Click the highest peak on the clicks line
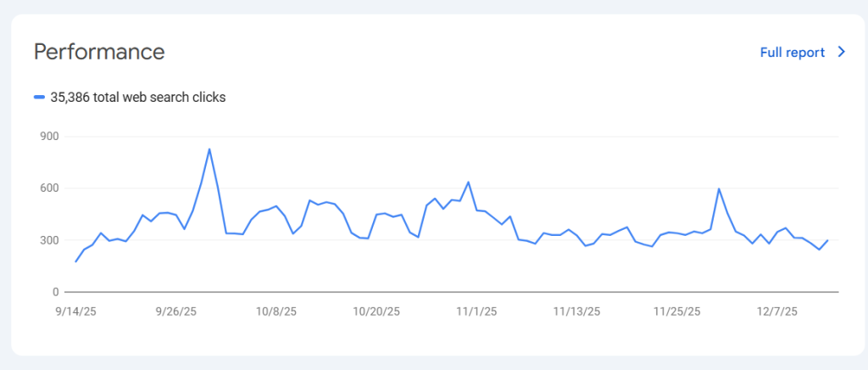 (x=209, y=149)
